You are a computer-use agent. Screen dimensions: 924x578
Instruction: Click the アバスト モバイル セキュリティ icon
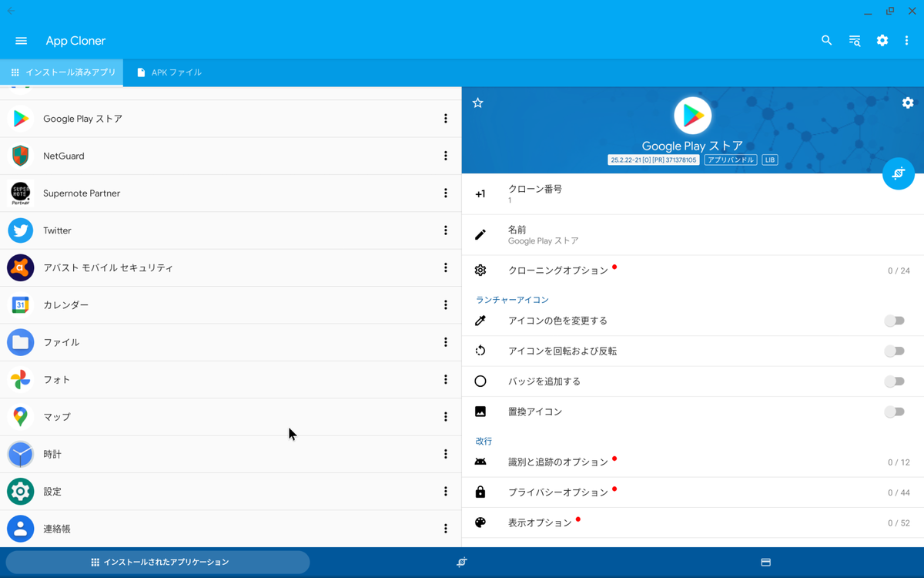21,267
